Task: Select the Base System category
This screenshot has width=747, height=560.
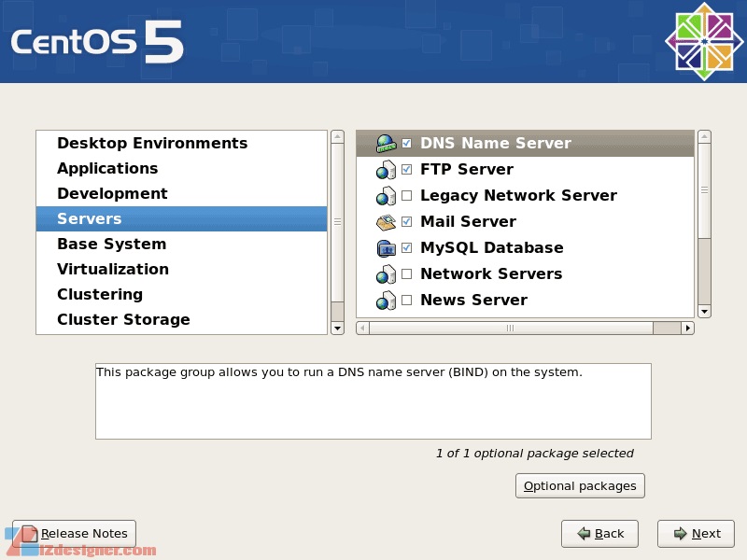Action: [x=181, y=245]
